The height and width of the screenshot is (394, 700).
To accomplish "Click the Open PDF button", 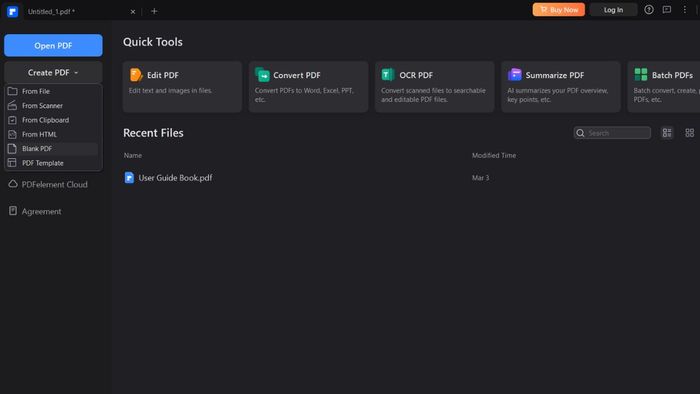I will click(53, 46).
